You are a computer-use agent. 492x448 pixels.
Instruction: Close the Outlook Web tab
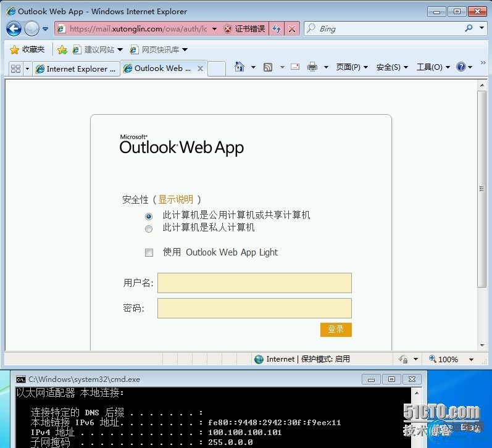click(x=200, y=68)
